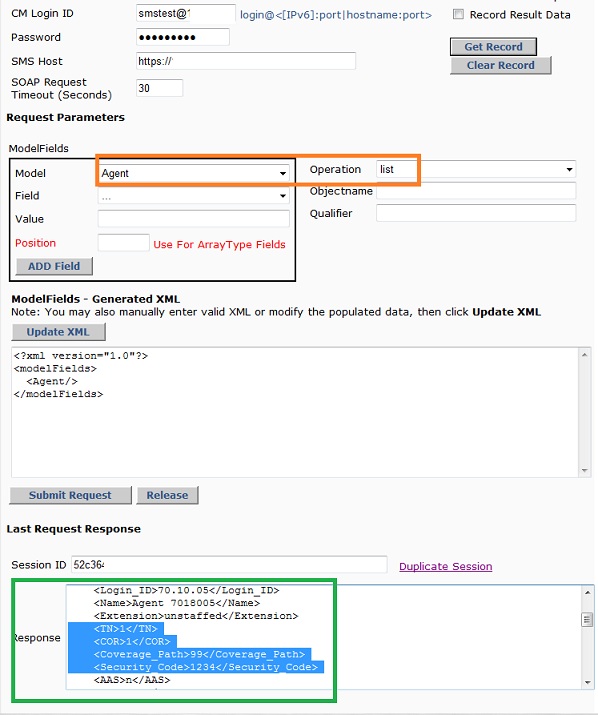Click the Clear Record button
This screenshot has width=598, height=715.
[x=500, y=65]
